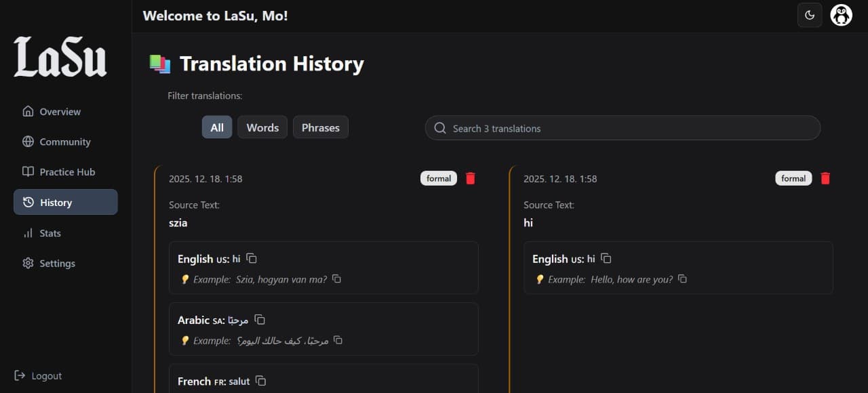Click the dark mode moon icon
Screen dimensions: 868x393
(x=810, y=14)
